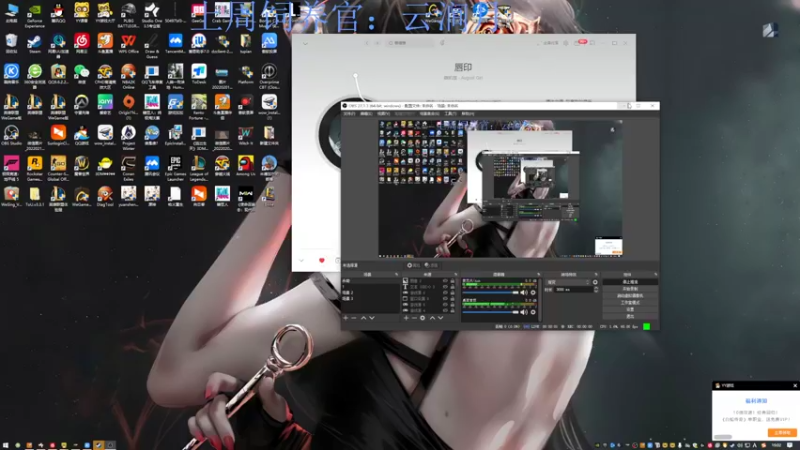Open settings gear for microphone mixer channel
Screen dimensions: 800x450
[x=533, y=292]
